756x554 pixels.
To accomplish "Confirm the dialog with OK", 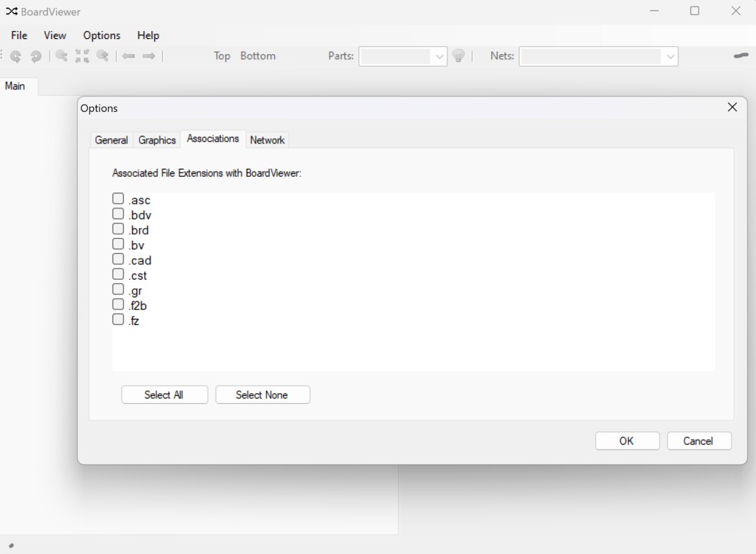I will (628, 441).
